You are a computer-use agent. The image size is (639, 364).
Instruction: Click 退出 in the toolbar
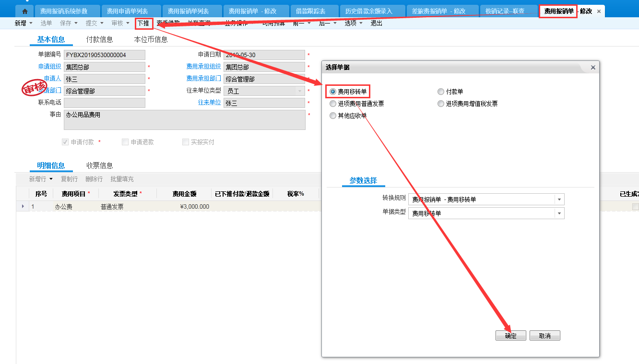[x=376, y=23]
